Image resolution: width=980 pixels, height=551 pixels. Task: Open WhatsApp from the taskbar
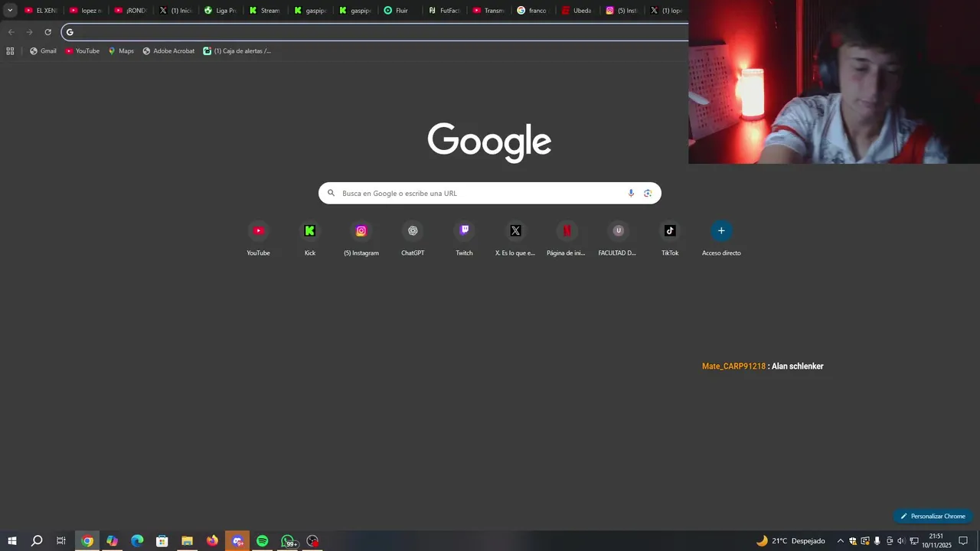(287, 541)
